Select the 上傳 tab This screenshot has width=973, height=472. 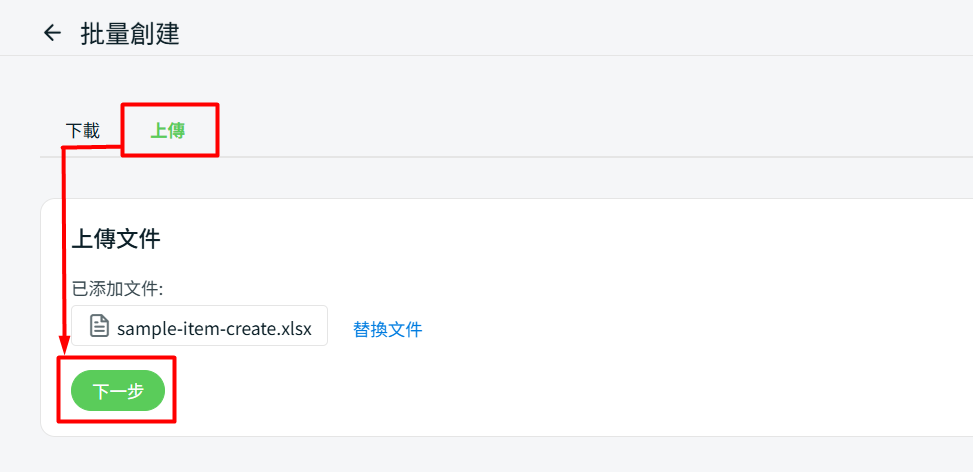(168, 131)
